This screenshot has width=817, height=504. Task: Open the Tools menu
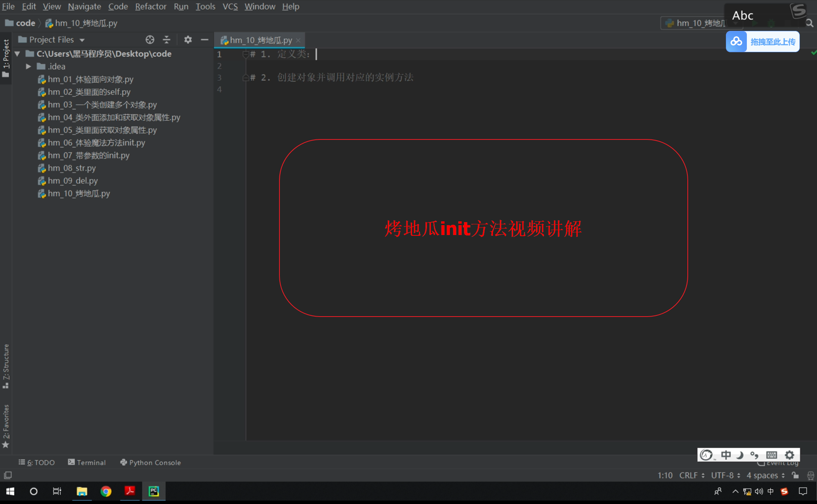pyautogui.click(x=205, y=6)
